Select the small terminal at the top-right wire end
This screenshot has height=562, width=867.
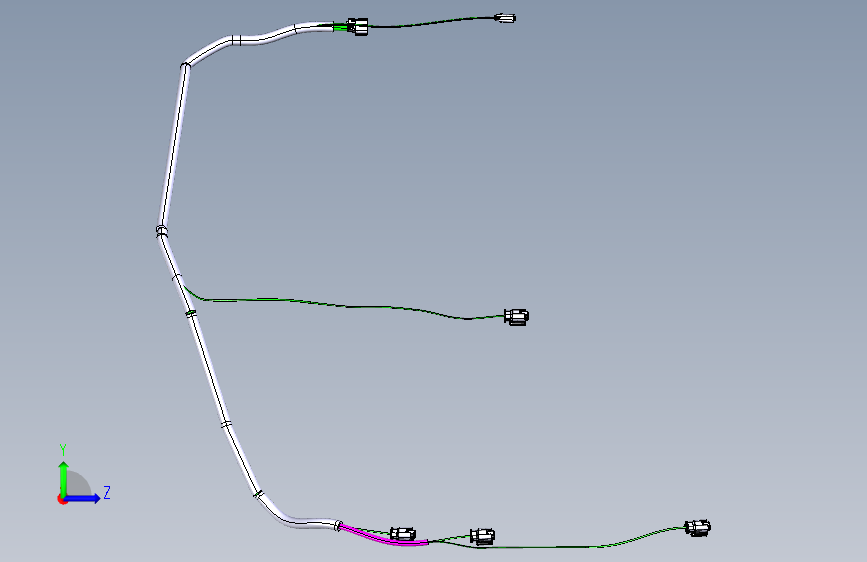pos(505,18)
